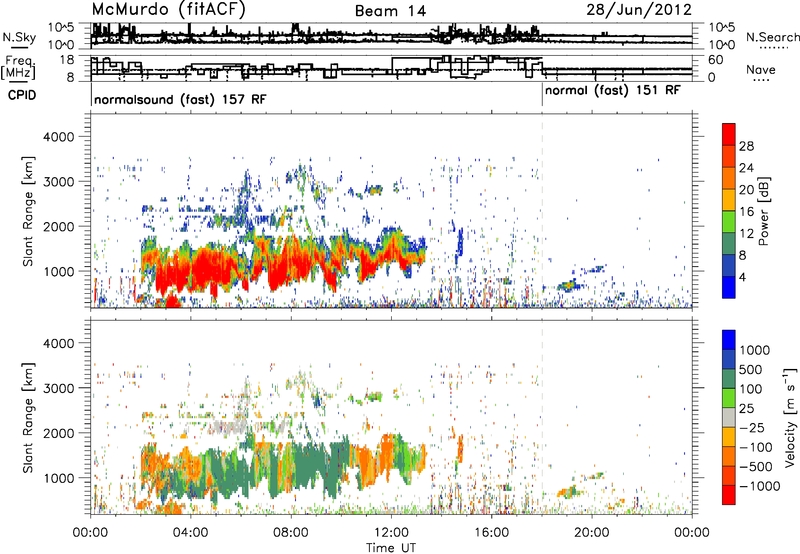Click the CPID label

[22, 95]
